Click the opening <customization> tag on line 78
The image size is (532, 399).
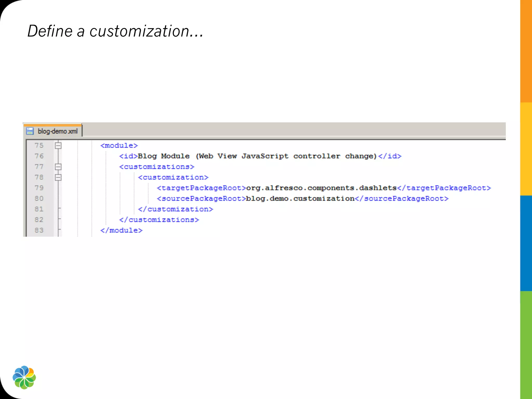tap(173, 177)
